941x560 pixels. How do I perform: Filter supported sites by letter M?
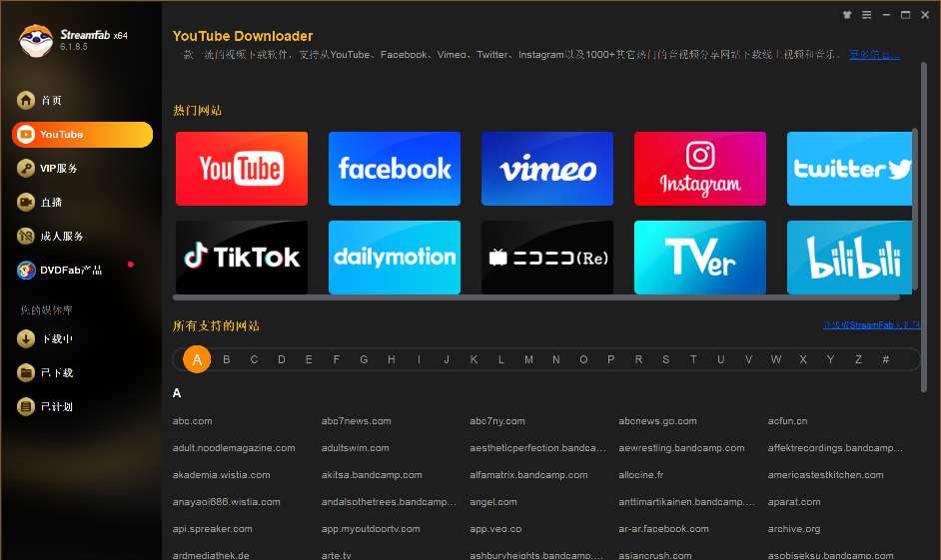tap(528, 359)
